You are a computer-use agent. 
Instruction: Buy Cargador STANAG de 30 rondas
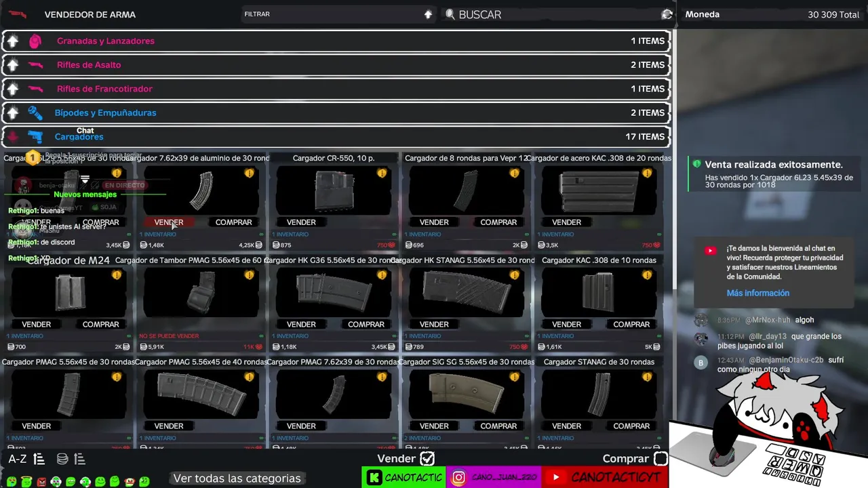coord(631,426)
